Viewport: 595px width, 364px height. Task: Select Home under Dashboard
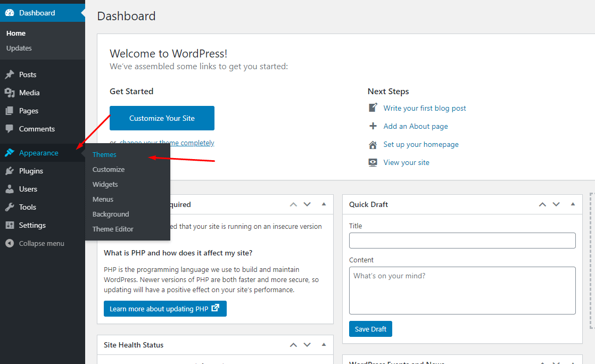pos(16,34)
